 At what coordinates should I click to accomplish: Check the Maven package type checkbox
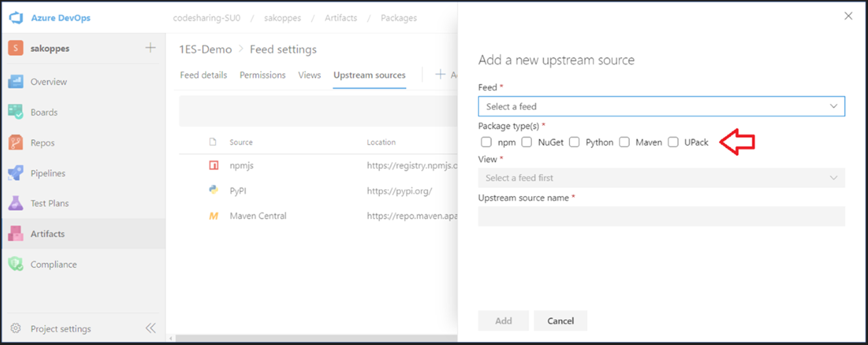pyautogui.click(x=624, y=142)
